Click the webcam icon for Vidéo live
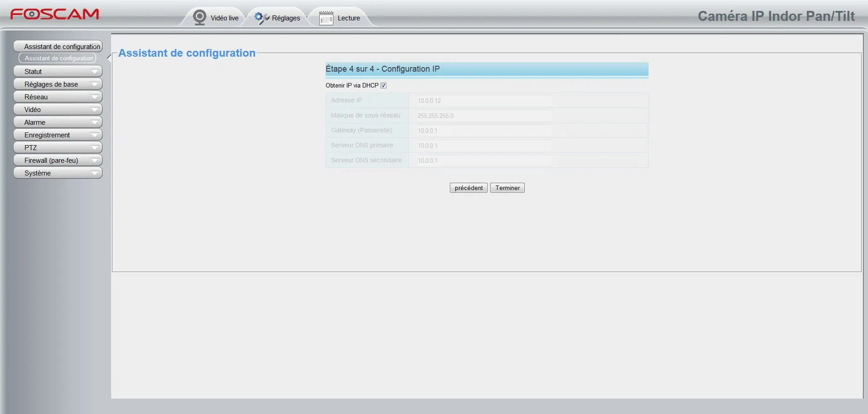Screen dimensions: 868x414 [x=200, y=18]
